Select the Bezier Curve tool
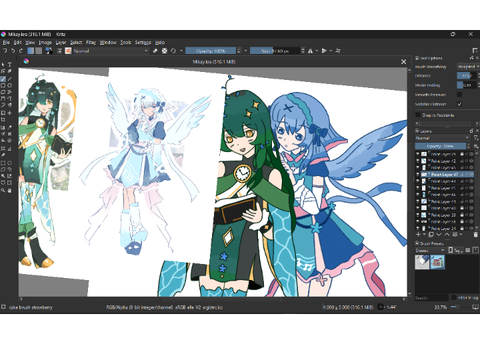This screenshot has height=360, width=480. click(3, 99)
